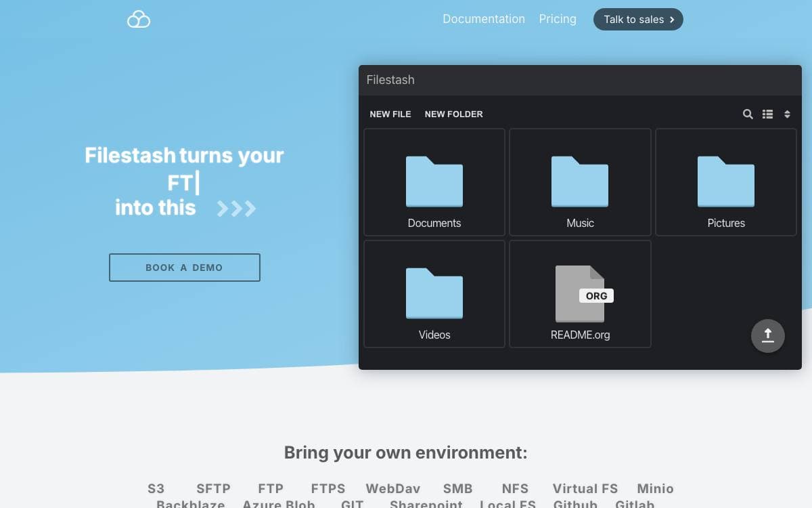Viewport: 812px width, 508px height.
Task: Click the WebDav environment label
Action: click(393, 488)
